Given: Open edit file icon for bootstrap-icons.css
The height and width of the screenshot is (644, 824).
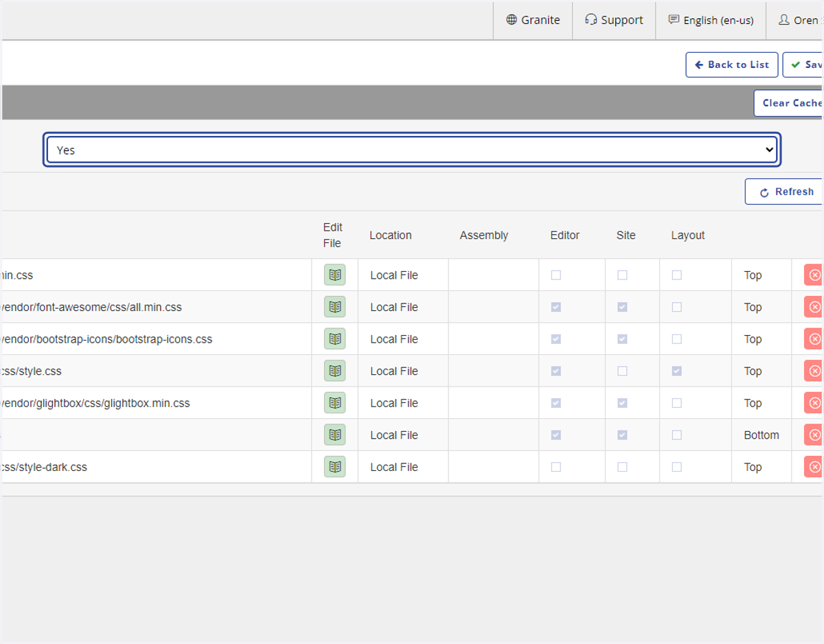Looking at the screenshot, I should click(x=335, y=338).
